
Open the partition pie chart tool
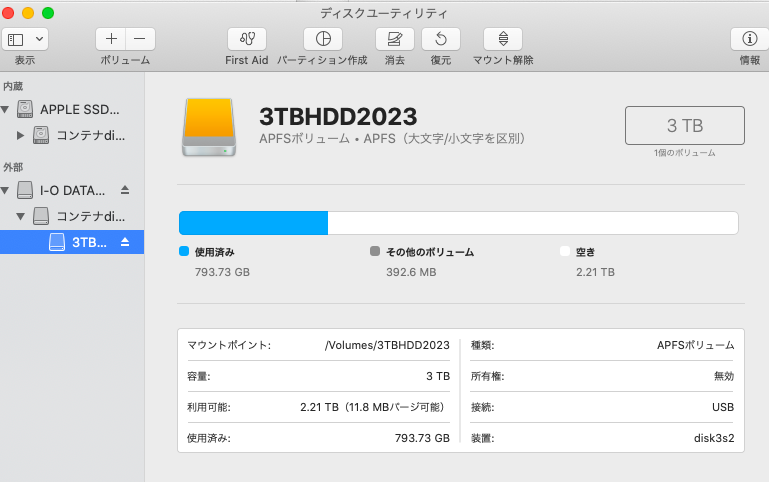[323, 39]
